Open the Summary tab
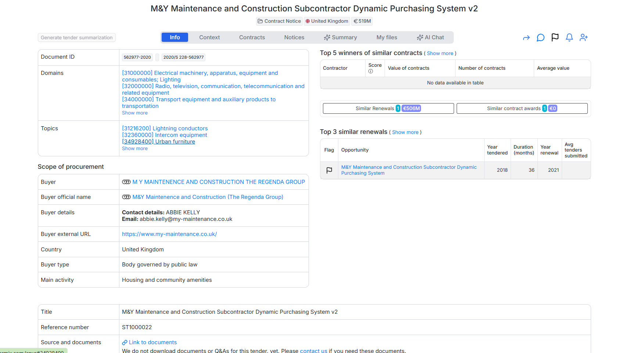The width and height of the screenshot is (644, 353). click(x=340, y=37)
